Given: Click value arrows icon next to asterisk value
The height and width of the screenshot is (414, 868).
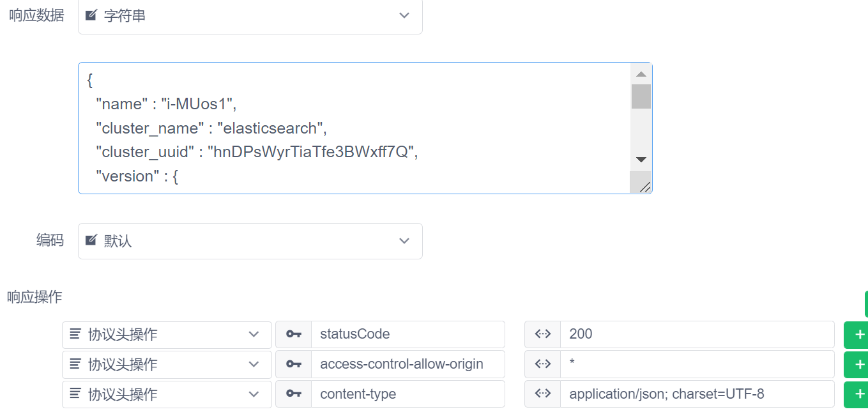Looking at the screenshot, I should (x=542, y=364).
